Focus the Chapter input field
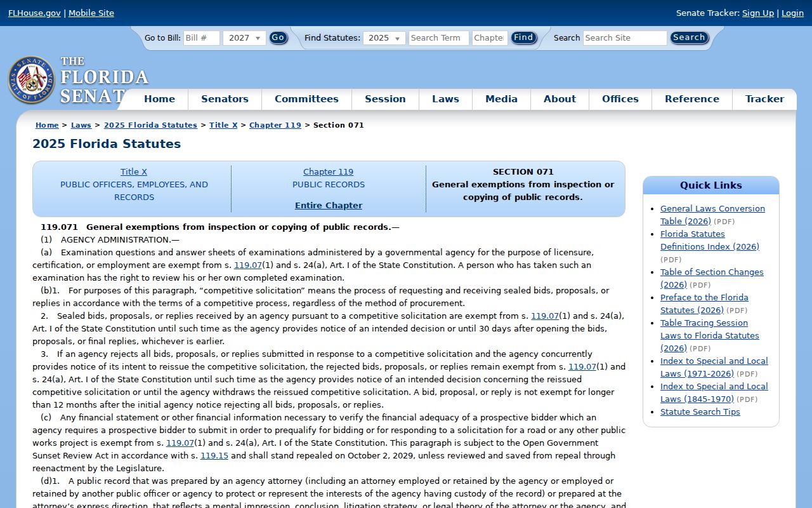This screenshot has width=812, height=508. [490, 38]
